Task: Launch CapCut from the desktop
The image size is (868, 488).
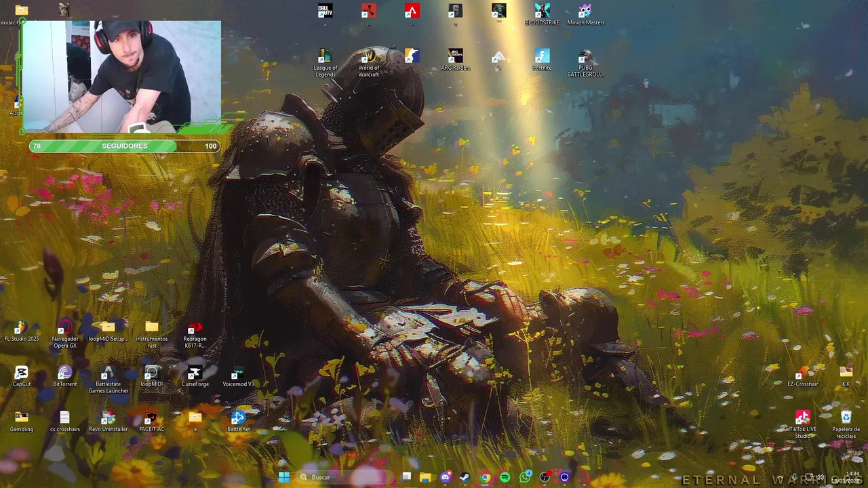Action: point(22,376)
